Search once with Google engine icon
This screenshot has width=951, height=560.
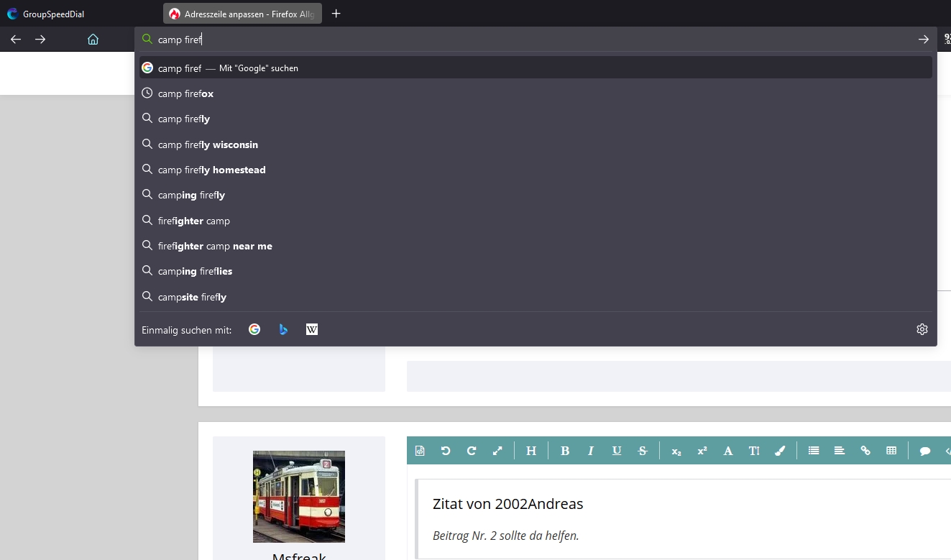pyautogui.click(x=254, y=329)
